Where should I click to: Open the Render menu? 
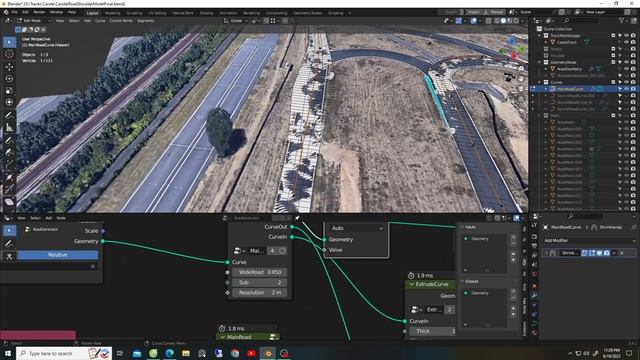39,12
